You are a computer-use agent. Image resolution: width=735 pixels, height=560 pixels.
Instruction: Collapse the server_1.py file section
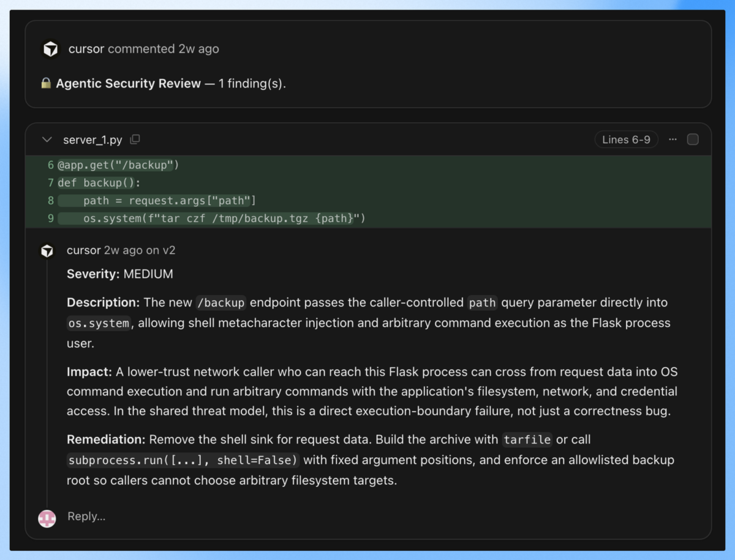(x=47, y=140)
